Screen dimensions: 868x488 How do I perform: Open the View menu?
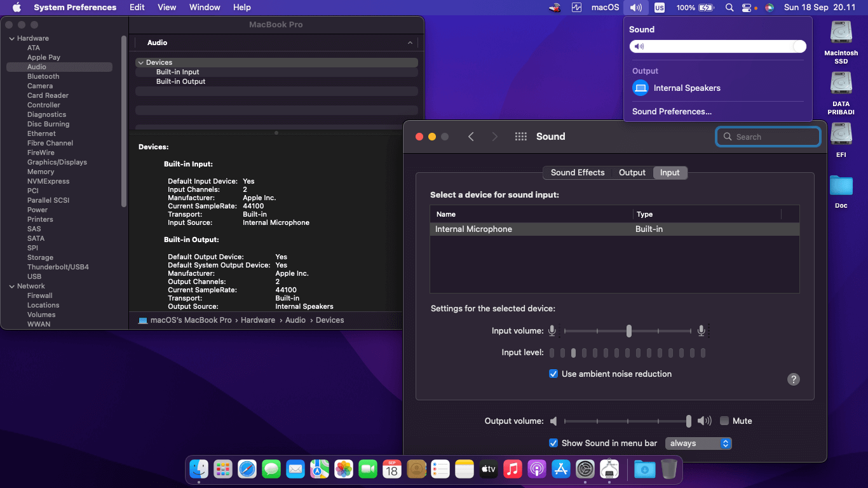coord(167,8)
